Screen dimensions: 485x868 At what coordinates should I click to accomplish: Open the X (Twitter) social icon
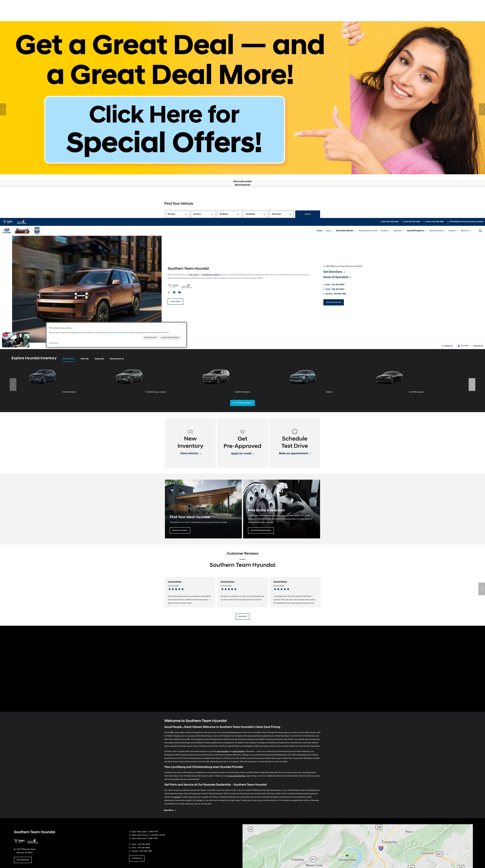tap(169, 292)
